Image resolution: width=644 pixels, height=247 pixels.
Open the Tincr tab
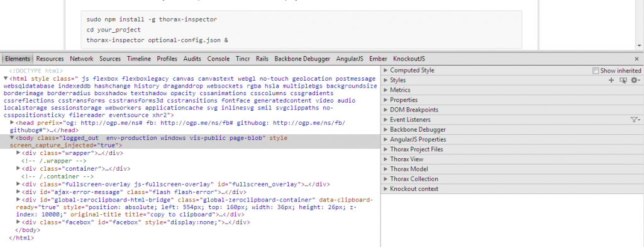[243, 59]
